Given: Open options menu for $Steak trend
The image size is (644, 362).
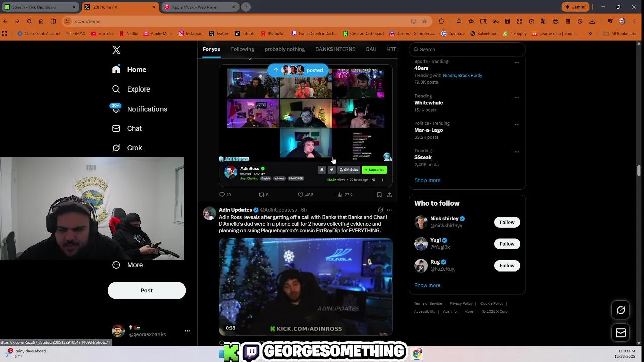Looking at the screenshot, I should 517,152.
